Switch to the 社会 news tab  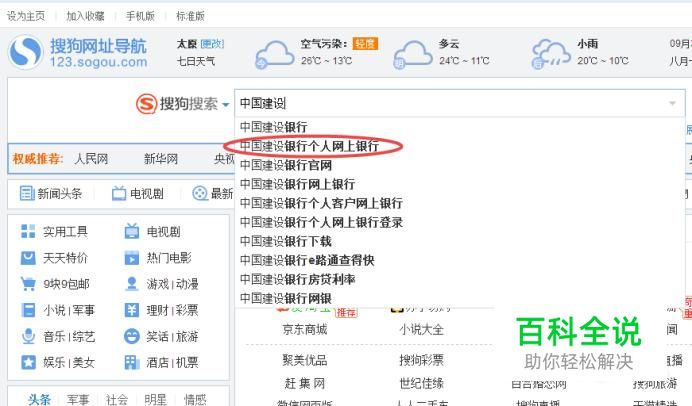[117, 400]
